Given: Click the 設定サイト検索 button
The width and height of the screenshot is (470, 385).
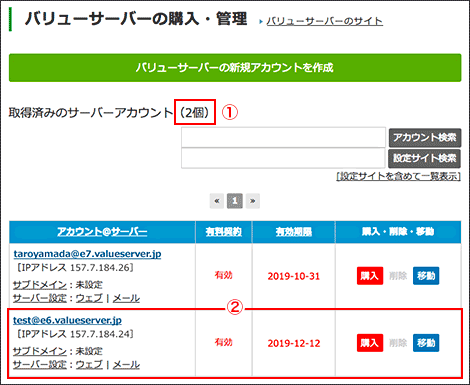Looking at the screenshot, I should [x=424, y=158].
